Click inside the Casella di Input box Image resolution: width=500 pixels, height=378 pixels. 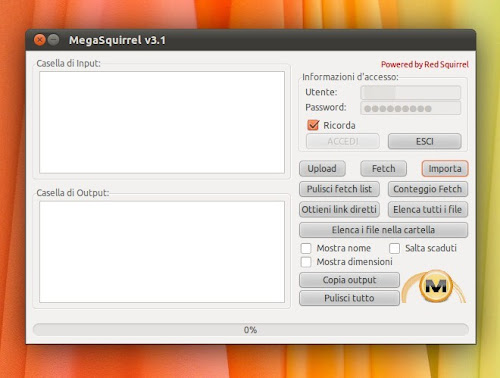[162, 122]
